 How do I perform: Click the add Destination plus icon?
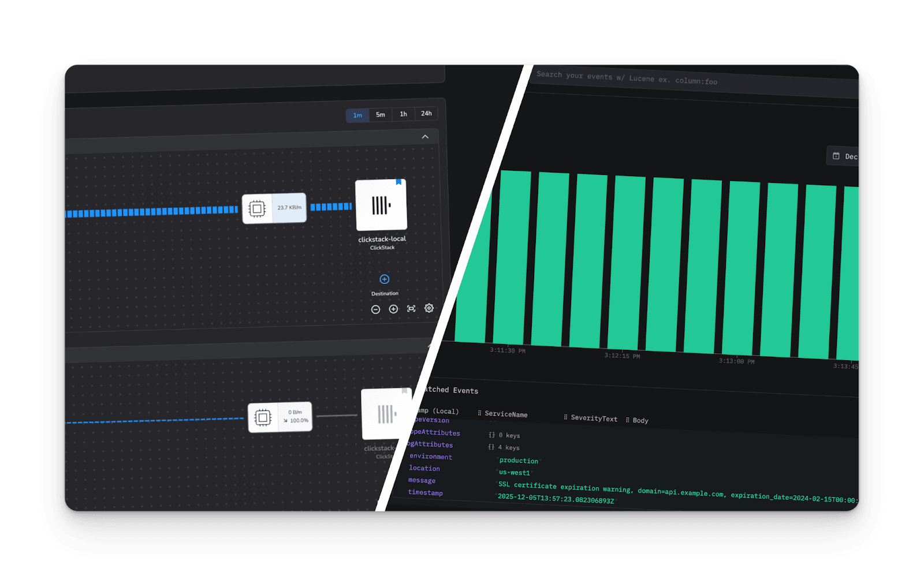(385, 279)
